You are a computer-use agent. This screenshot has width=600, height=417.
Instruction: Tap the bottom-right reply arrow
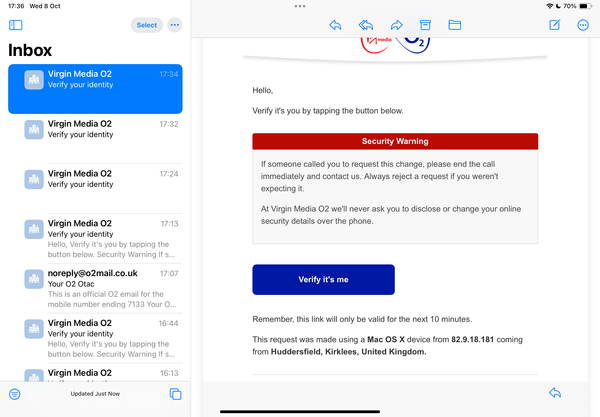pos(555,393)
